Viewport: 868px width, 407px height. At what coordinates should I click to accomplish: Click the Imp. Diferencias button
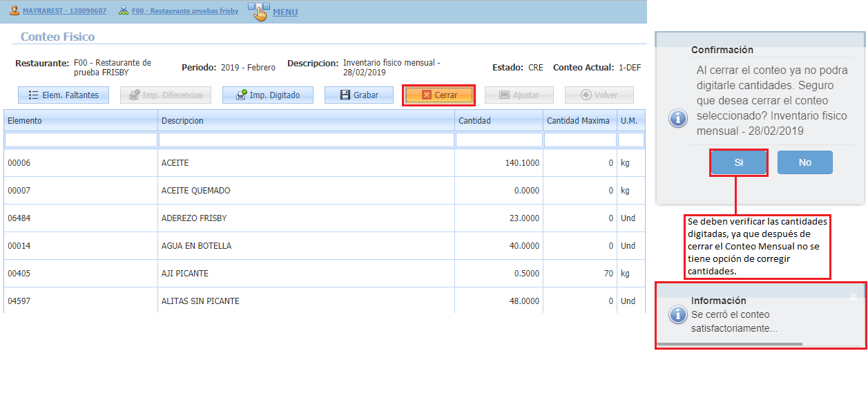click(166, 95)
